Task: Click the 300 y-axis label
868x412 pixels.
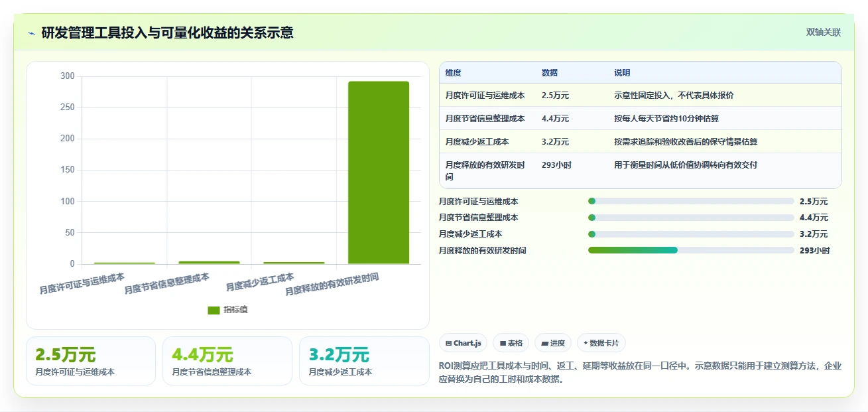Action: pyautogui.click(x=68, y=76)
